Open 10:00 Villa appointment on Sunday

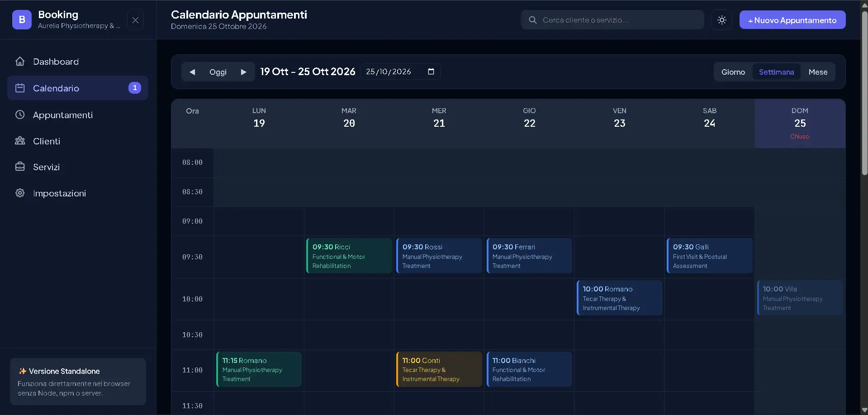800,298
